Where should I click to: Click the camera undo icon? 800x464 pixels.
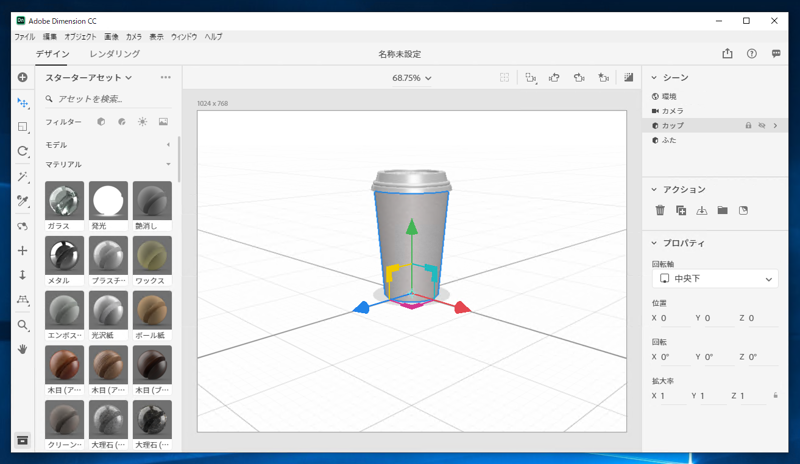click(554, 78)
